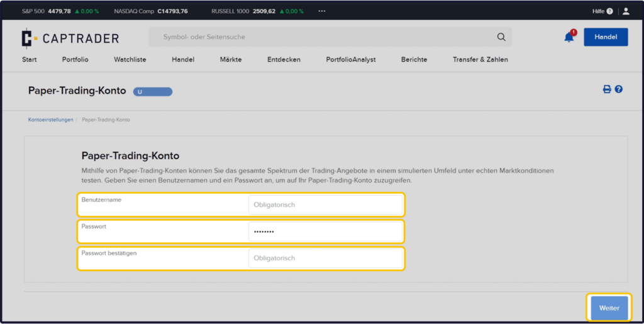Screen dimensions: 644x324
Task: Focus the Passwort bestätigen input field
Action: click(325, 259)
